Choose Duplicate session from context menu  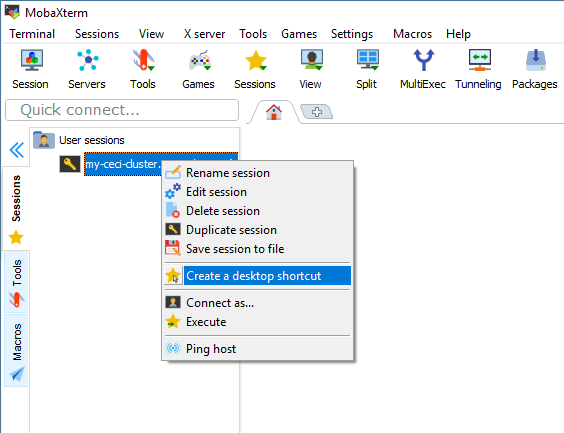tap(258, 230)
